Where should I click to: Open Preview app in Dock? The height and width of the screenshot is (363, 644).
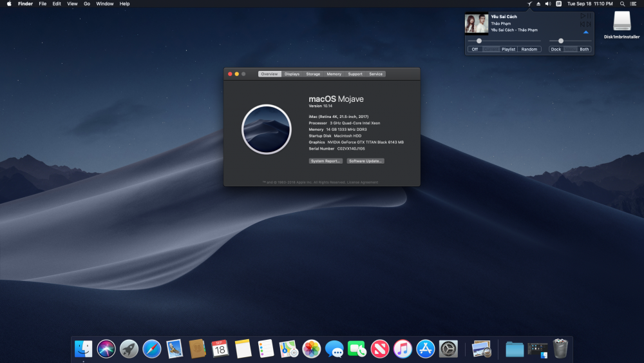tap(481, 349)
